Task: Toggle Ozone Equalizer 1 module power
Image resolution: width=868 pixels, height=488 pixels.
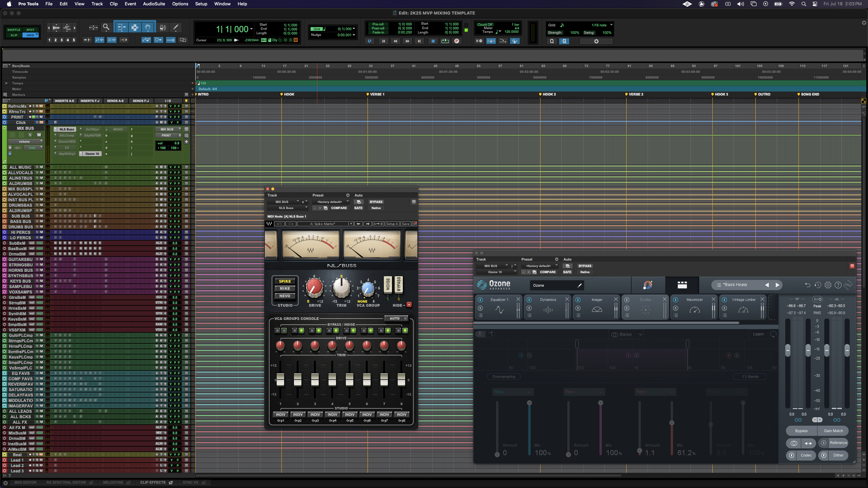Action: click(x=481, y=300)
